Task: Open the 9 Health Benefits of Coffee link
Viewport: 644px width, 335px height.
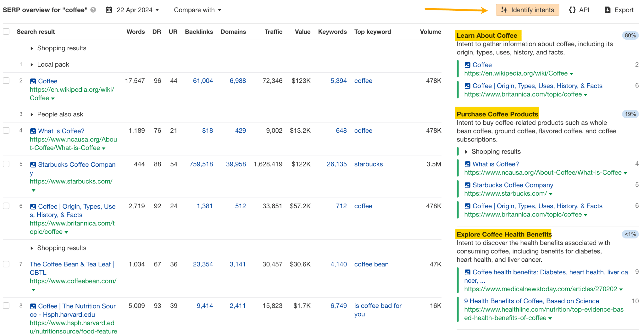Action: click(x=532, y=301)
